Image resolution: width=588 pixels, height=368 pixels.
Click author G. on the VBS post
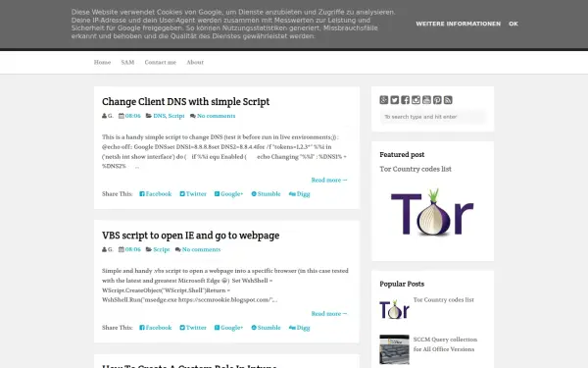tap(110, 249)
